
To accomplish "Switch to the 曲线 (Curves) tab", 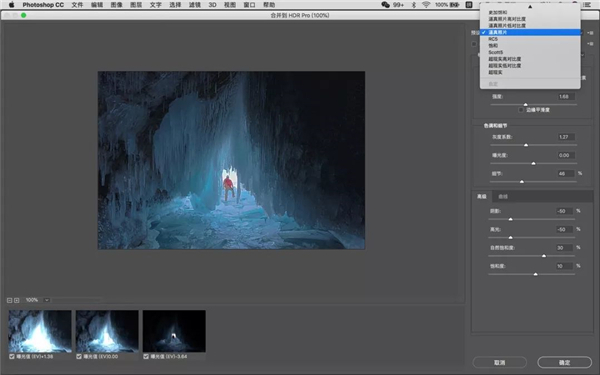I will point(503,196).
